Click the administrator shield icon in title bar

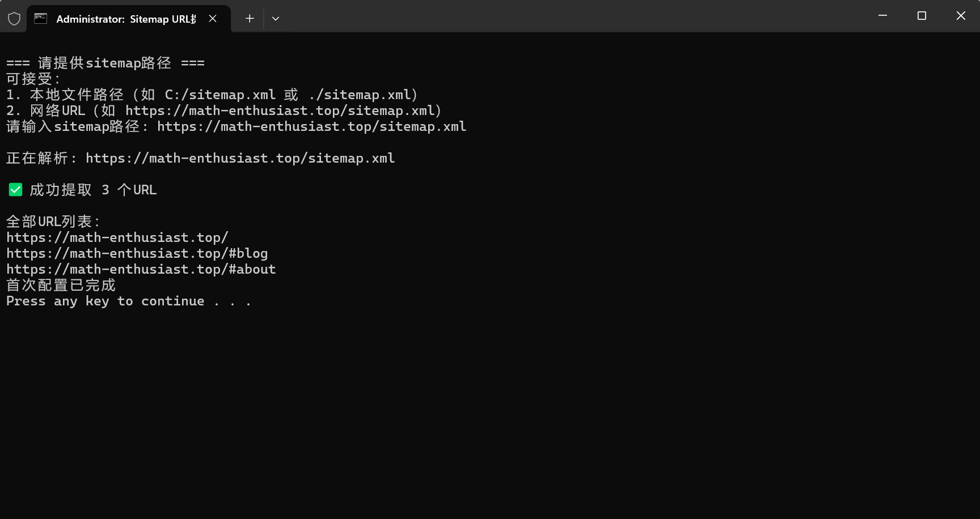(14, 19)
